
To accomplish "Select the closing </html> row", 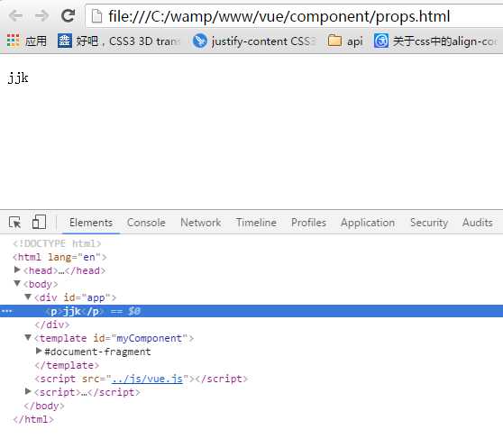I will click(x=33, y=419).
